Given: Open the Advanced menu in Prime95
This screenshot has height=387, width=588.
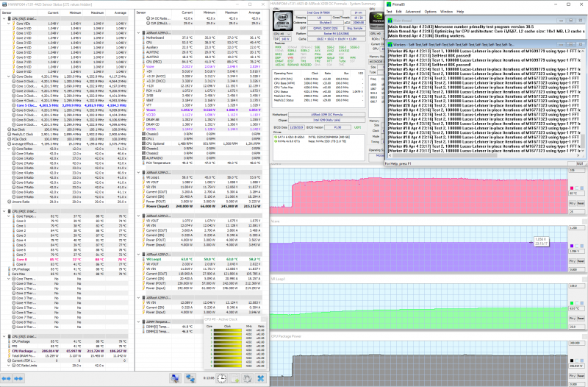Looking at the screenshot, I should coord(413,12).
